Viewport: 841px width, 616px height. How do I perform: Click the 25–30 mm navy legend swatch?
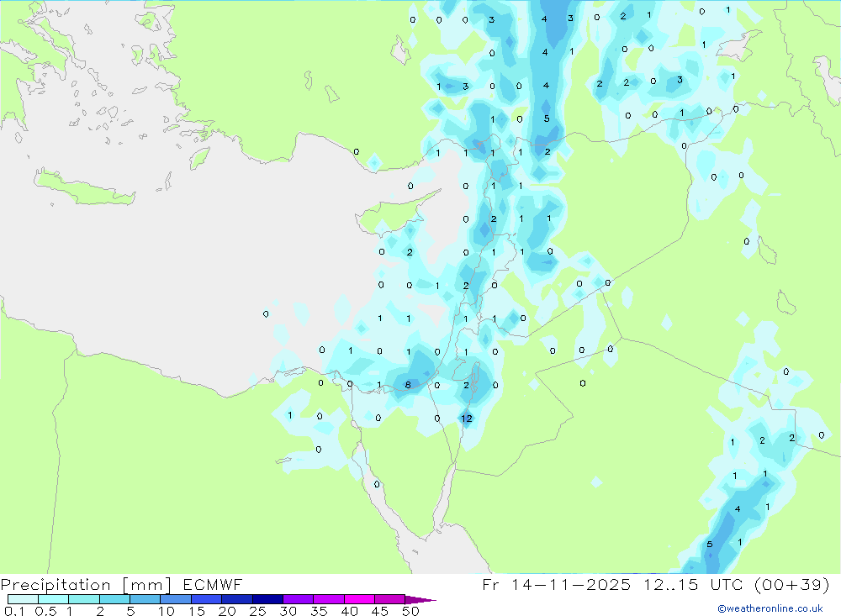tap(267, 599)
